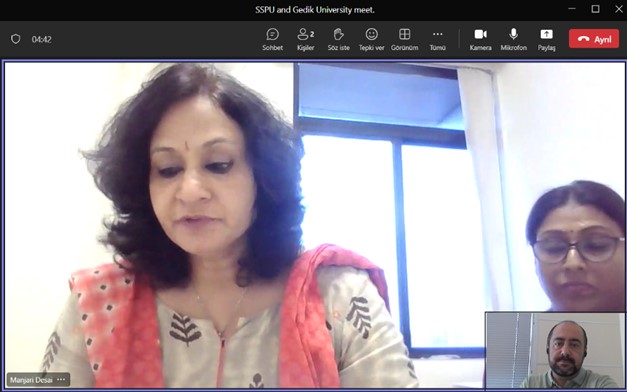Open the Tümü more options menu
The image size is (627, 392).
[x=437, y=39]
